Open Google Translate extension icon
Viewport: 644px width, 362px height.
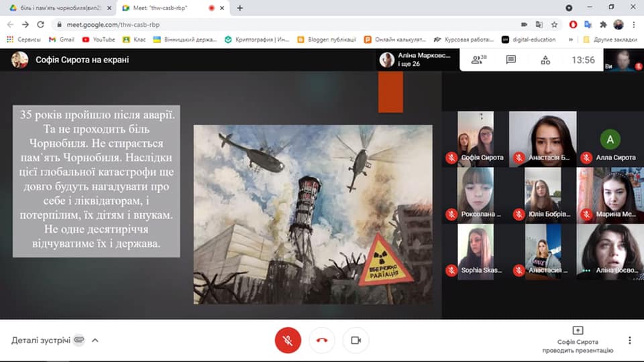point(588,25)
